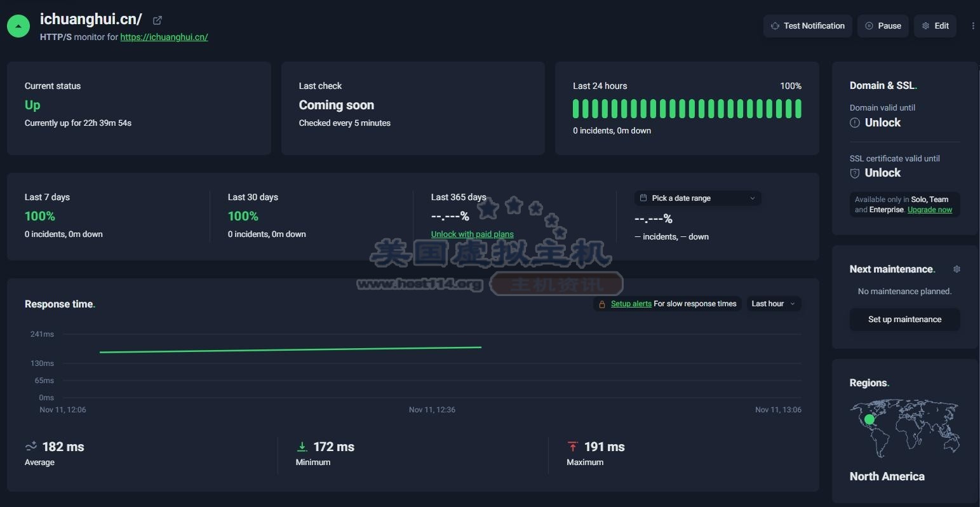Viewport: 980px width, 507px height.
Task: Expand the Pick a date range dropdown
Action: pyautogui.click(x=697, y=198)
